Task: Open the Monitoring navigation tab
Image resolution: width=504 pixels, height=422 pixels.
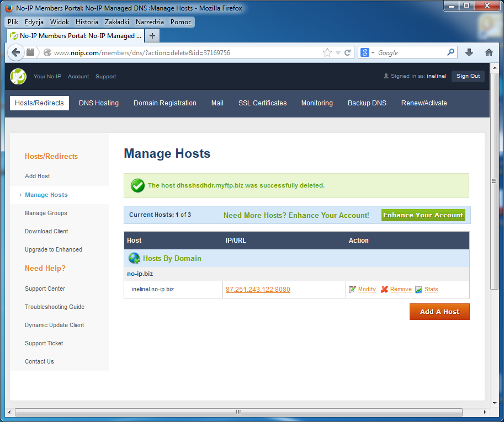Action: point(317,103)
